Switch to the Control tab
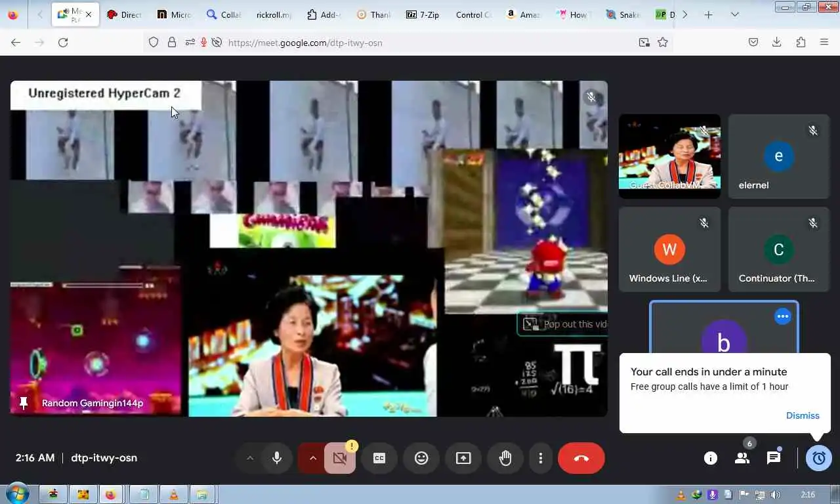Viewport: 840px width, 504px height. 473,14
